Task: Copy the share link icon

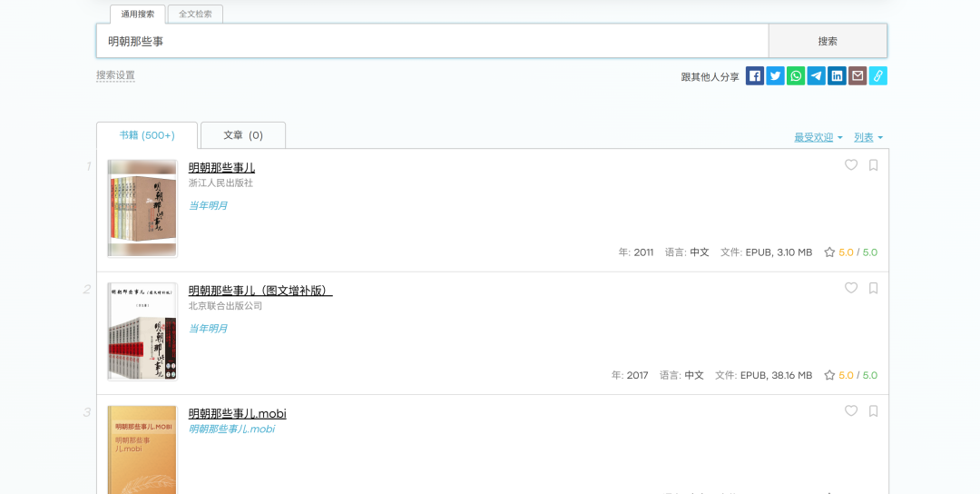Action: 877,76
